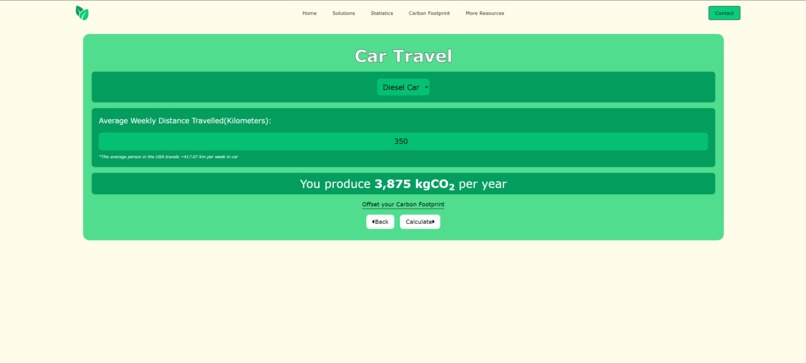Click the 3,875 kgCO2 per year result

(403, 184)
